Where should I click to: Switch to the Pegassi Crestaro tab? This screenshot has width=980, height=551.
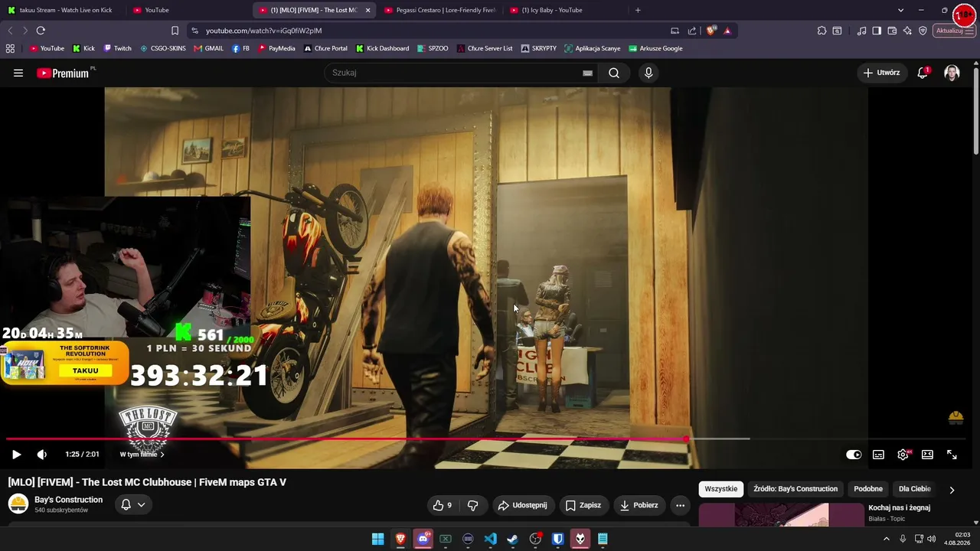[440, 10]
